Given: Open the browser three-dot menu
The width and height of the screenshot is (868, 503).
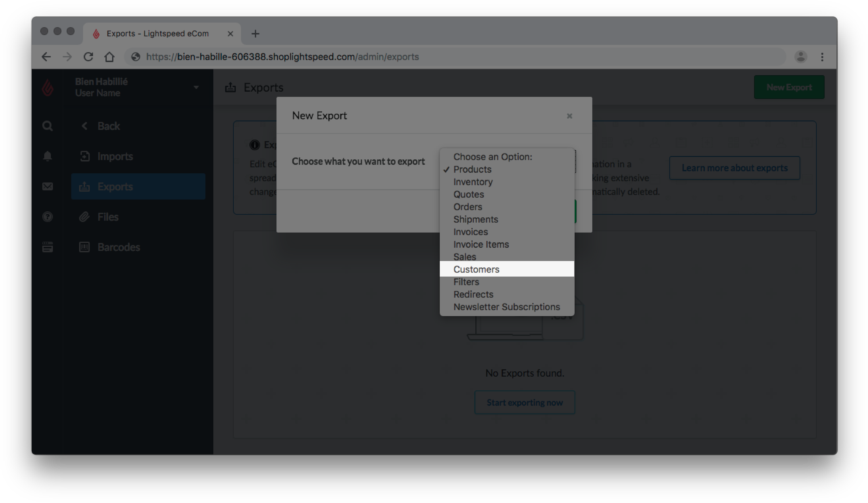Looking at the screenshot, I should [x=822, y=57].
